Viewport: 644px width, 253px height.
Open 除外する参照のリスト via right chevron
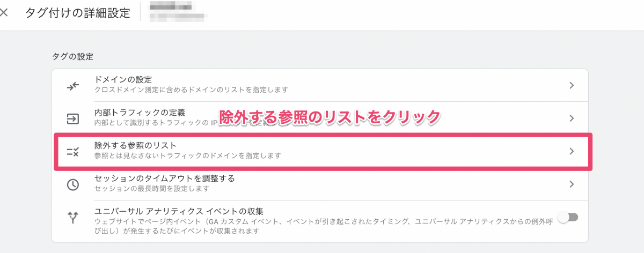click(572, 151)
